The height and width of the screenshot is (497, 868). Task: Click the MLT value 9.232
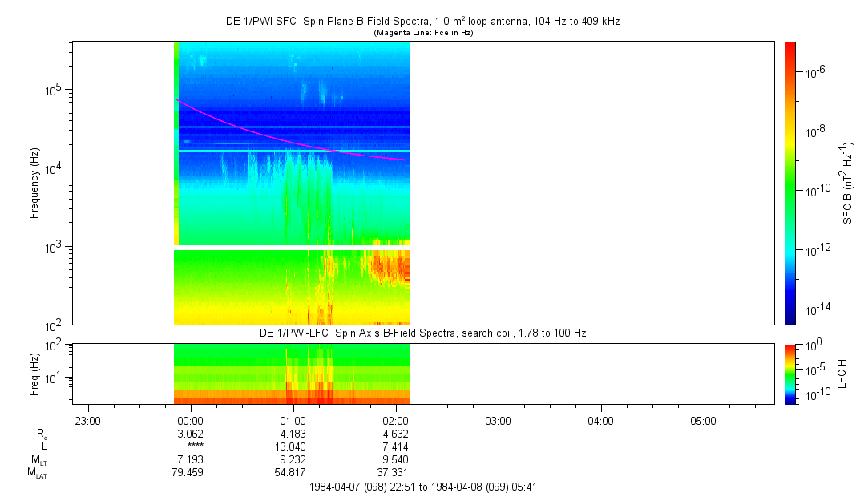(293, 460)
